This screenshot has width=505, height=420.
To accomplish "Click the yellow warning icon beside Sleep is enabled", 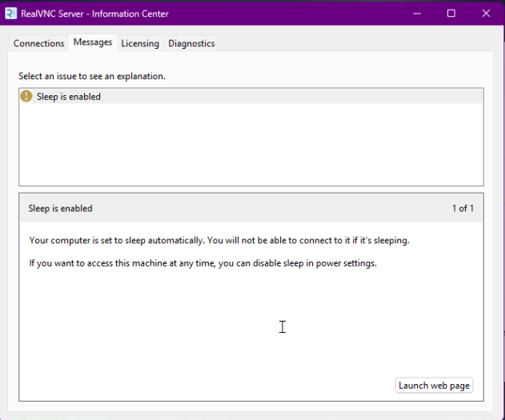I will click(x=26, y=96).
